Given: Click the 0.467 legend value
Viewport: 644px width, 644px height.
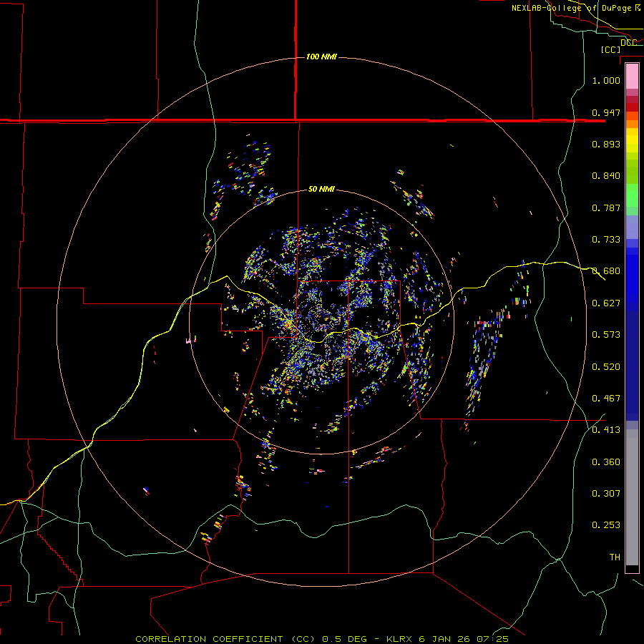Looking at the screenshot, I should coord(606,398).
